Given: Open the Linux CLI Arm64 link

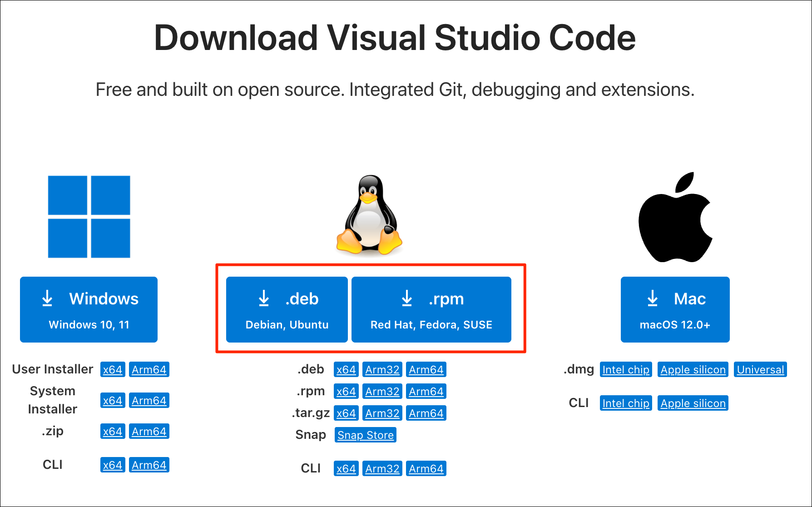Looking at the screenshot, I should point(426,469).
